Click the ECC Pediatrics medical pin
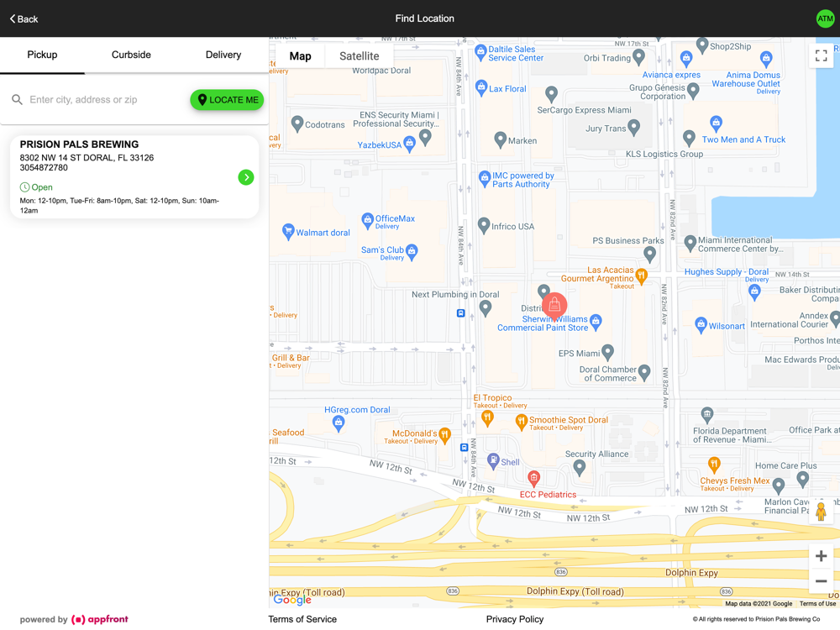 point(533,478)
